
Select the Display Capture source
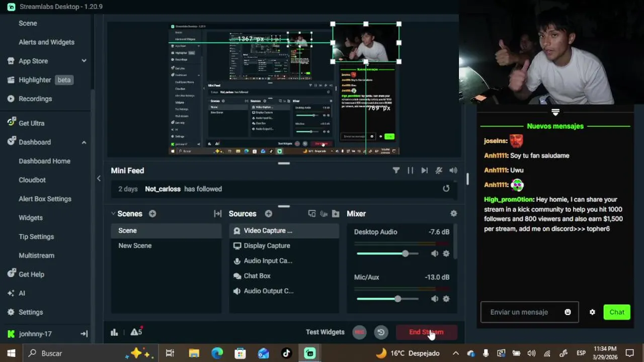pos(284,245)
